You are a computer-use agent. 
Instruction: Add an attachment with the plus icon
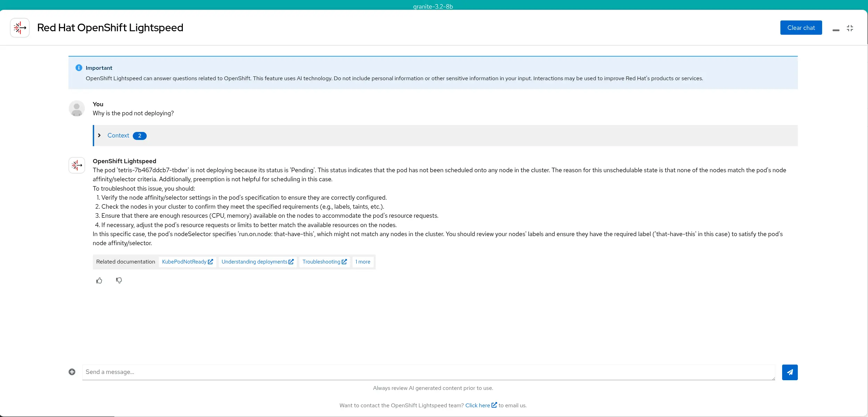(x=72, y=372)
